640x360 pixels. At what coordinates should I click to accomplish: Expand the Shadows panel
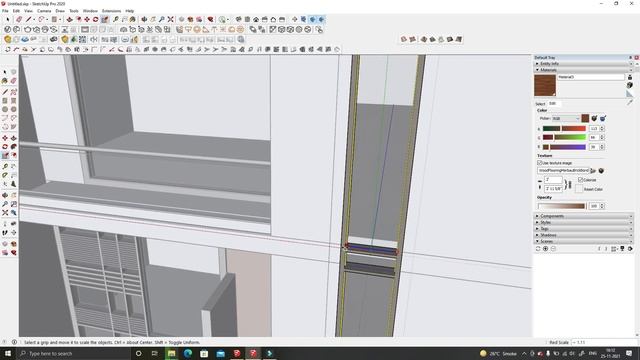pos(584,235)
